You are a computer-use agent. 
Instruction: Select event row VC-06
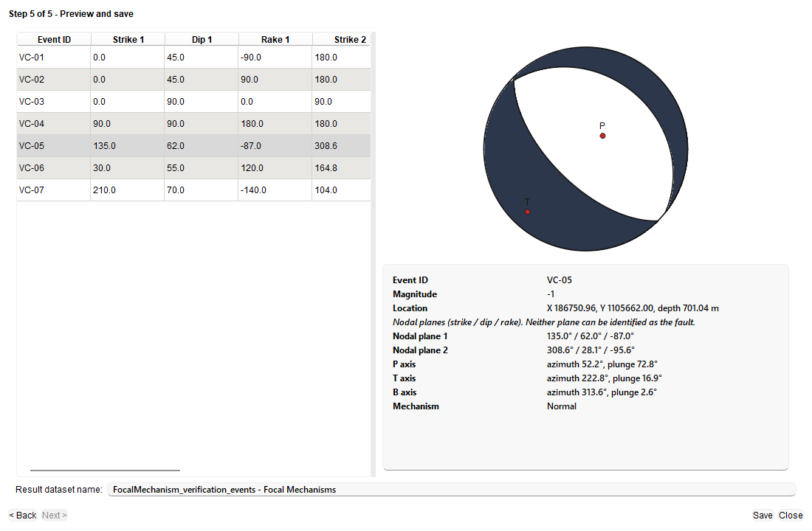pos(193,168)
